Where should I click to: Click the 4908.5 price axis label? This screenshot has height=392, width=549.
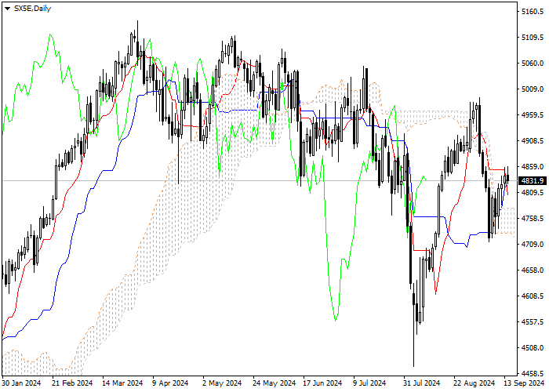point(533,141)
